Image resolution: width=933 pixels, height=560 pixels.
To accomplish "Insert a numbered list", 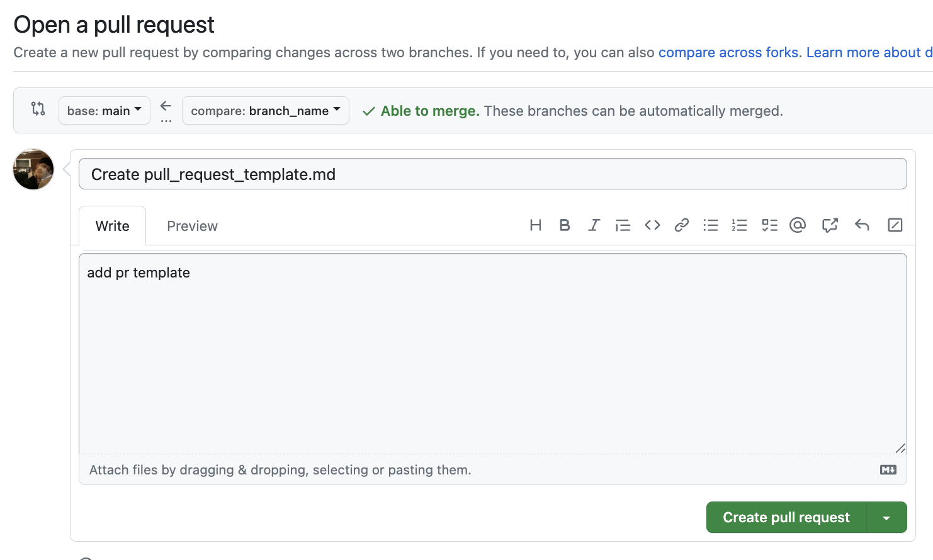I will point(740,225).
